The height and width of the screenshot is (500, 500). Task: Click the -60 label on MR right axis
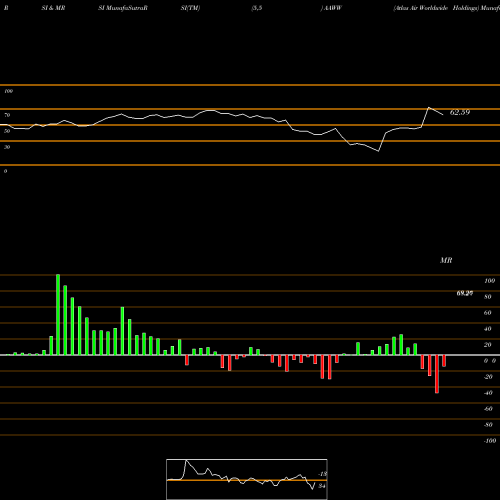(x=488, y=409)
